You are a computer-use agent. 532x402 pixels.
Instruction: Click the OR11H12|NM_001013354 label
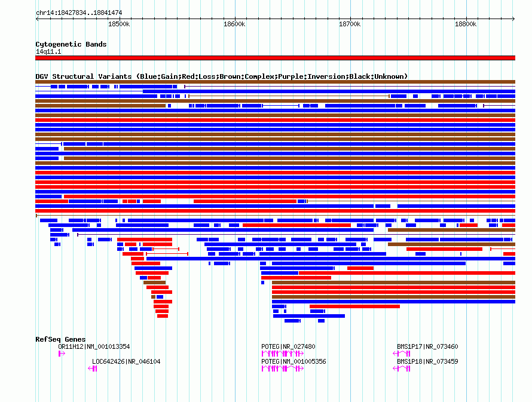[x=94, y=346]
